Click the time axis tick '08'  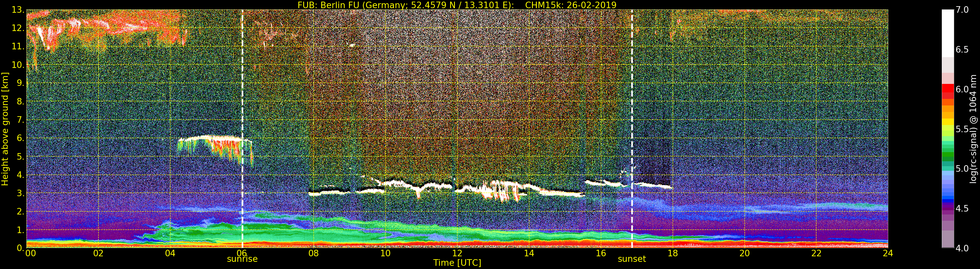tap(313, 253)
